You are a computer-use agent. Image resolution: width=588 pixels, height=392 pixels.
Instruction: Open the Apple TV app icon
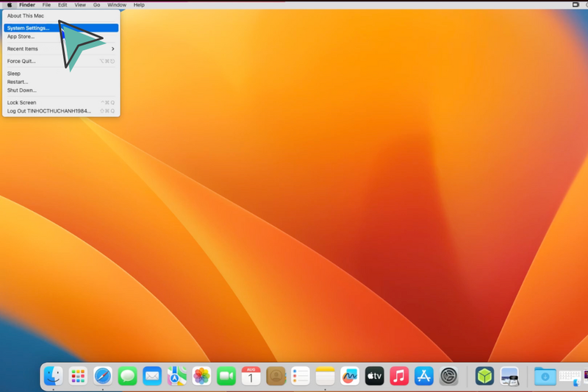[374, 376]
